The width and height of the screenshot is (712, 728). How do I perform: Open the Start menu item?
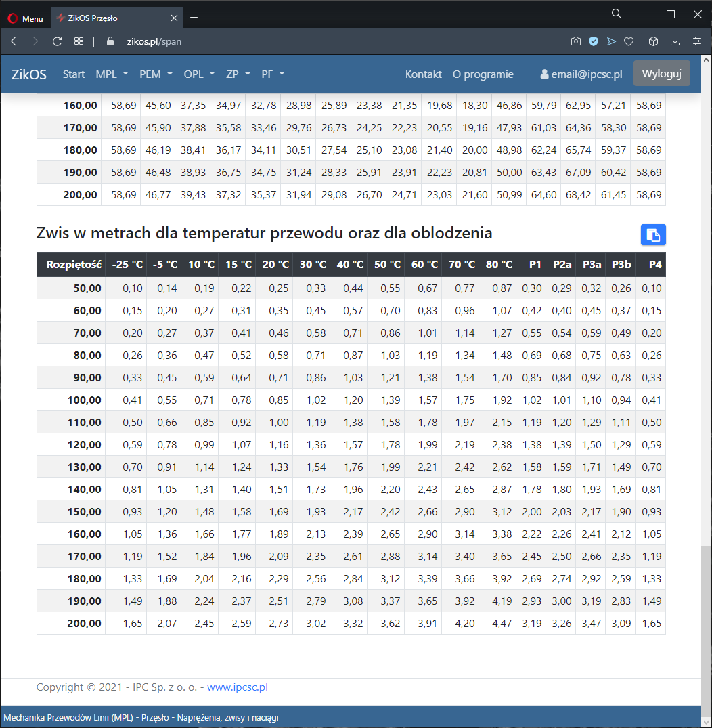(74, 74)
